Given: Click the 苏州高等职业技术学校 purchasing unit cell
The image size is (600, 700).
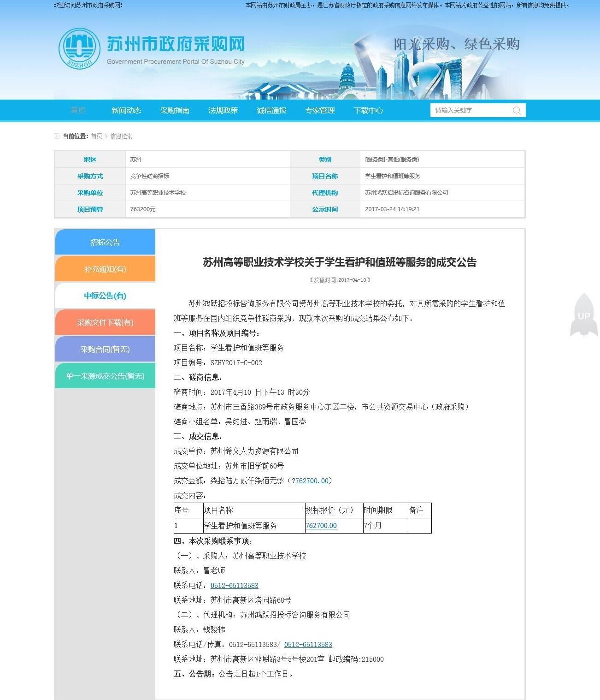Looking at the screenshot, I should pos(207,192).
